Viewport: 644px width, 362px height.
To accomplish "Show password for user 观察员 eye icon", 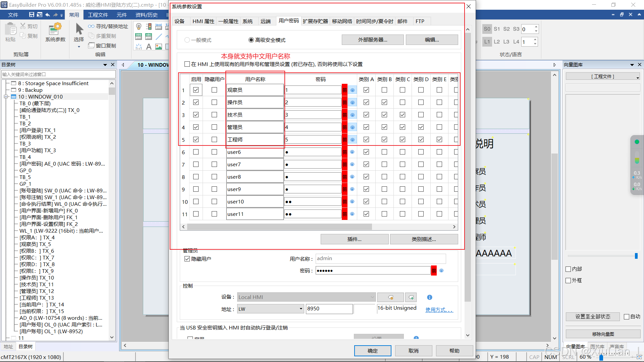I will coord(352,90).
